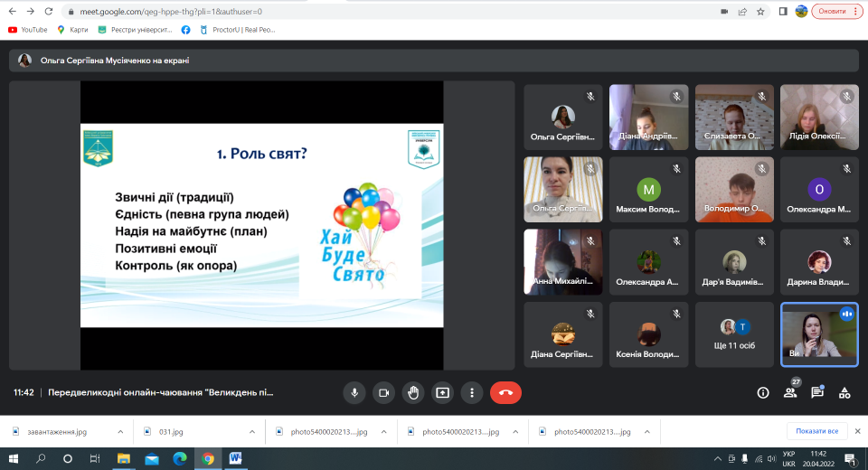
Task: Select the Єлизавета participant tile
Action: click(734, 117)
